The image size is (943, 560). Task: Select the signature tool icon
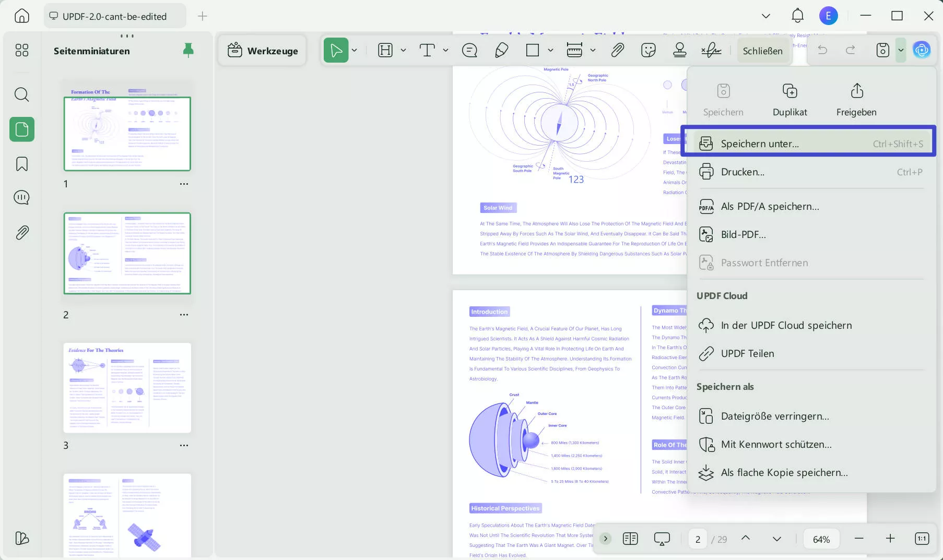pos(711,50)
